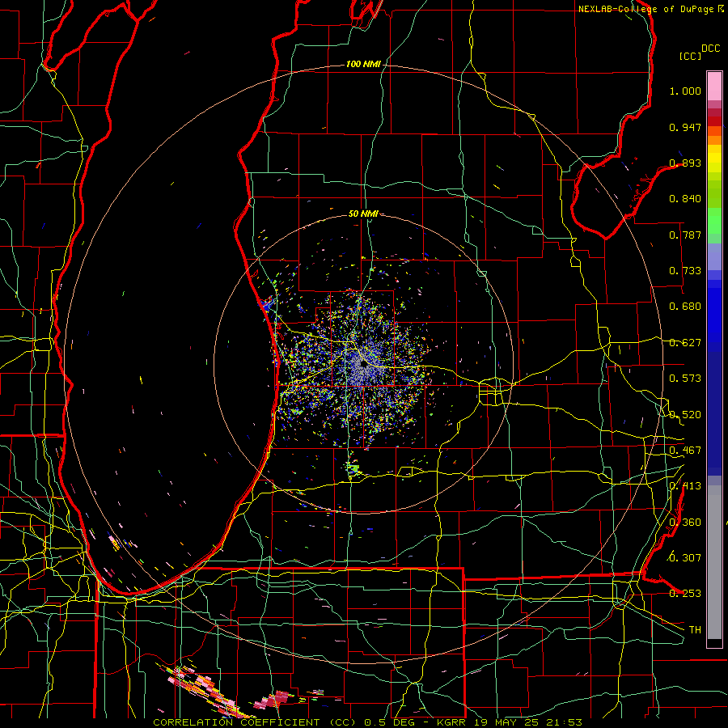Pick the pink segment atop the color bar
The image size is (728, 728).
pos(714,86)
